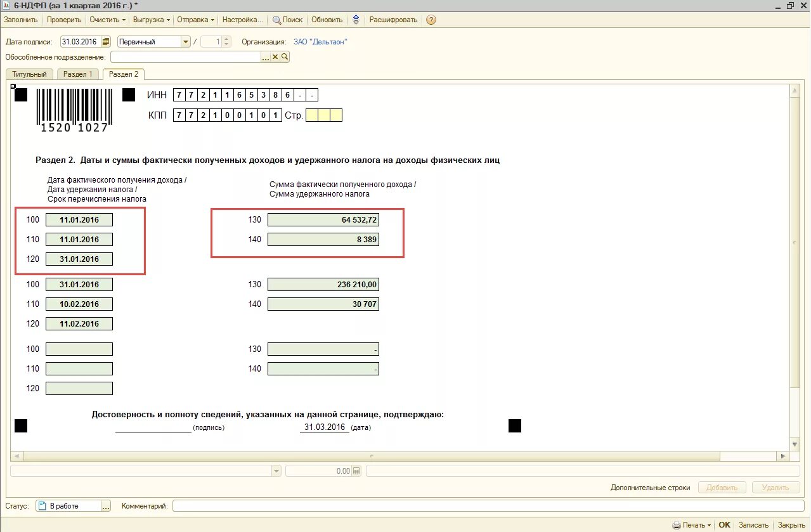Screen dimensions: 811x532
Task: Click the yellow Стр. page number field
Action: pos(324,115)
